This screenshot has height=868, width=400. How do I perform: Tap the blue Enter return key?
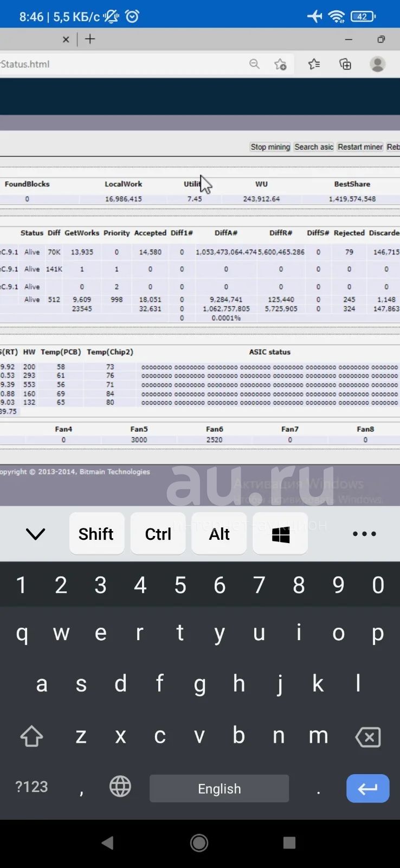[x=368, y=788]
